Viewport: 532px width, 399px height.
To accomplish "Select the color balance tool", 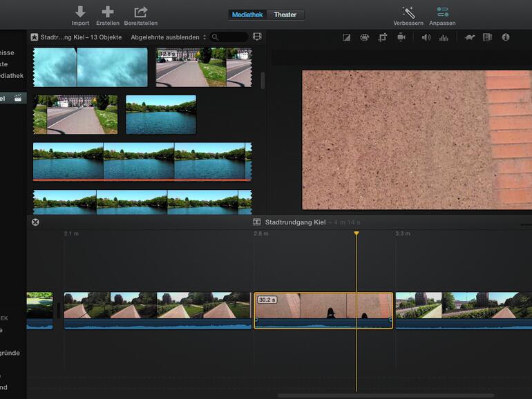I will [346, 37].
